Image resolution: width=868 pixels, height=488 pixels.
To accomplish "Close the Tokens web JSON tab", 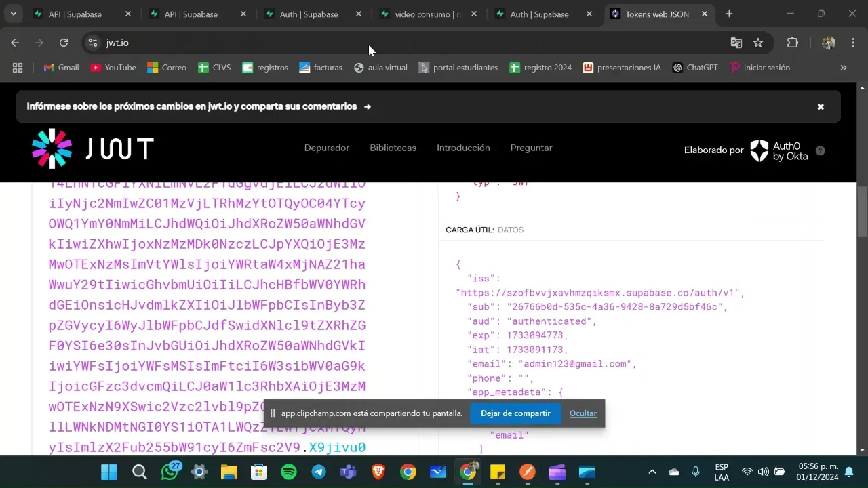I will tap(705, 14).
